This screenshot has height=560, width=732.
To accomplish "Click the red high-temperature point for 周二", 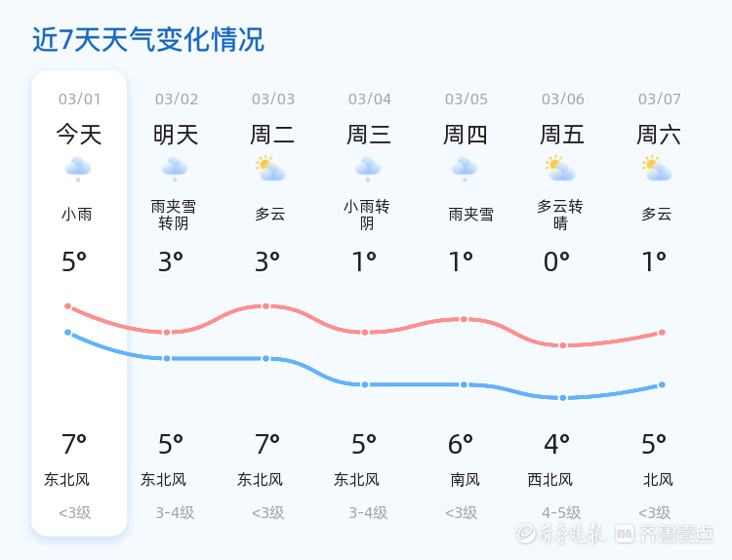I will [265, 306].
